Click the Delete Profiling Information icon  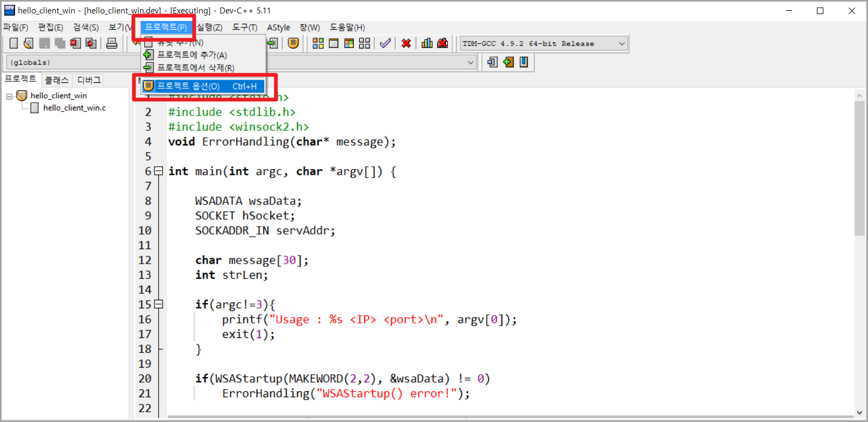(x=443, y=44)
